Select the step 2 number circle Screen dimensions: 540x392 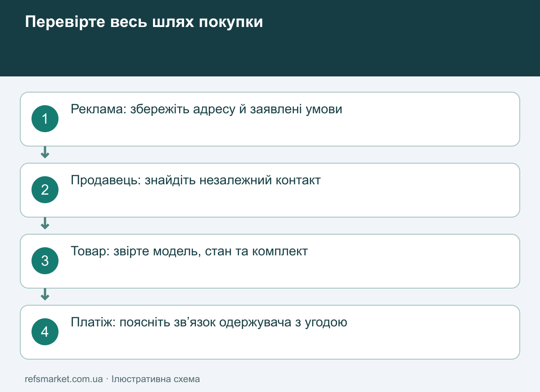coord(45,190)
